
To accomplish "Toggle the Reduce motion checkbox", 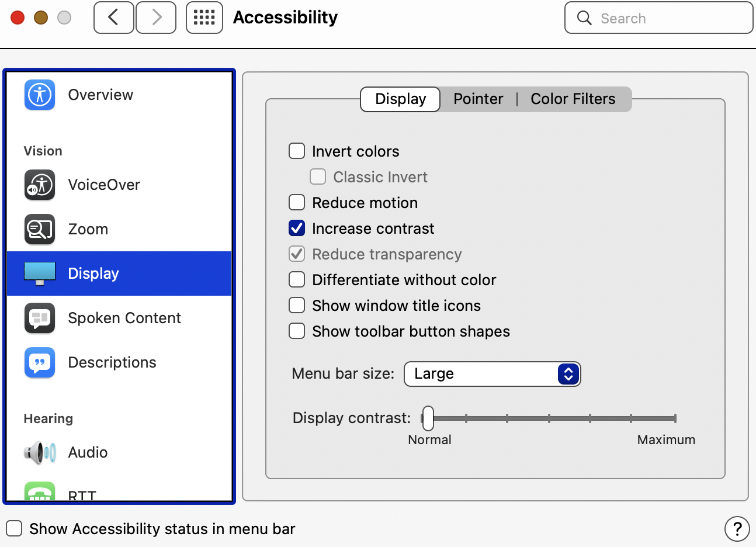I will [297, 203].
